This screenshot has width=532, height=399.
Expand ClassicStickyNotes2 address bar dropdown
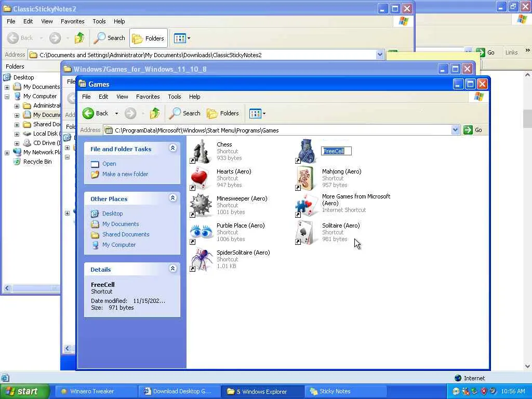tap(380, 55)
